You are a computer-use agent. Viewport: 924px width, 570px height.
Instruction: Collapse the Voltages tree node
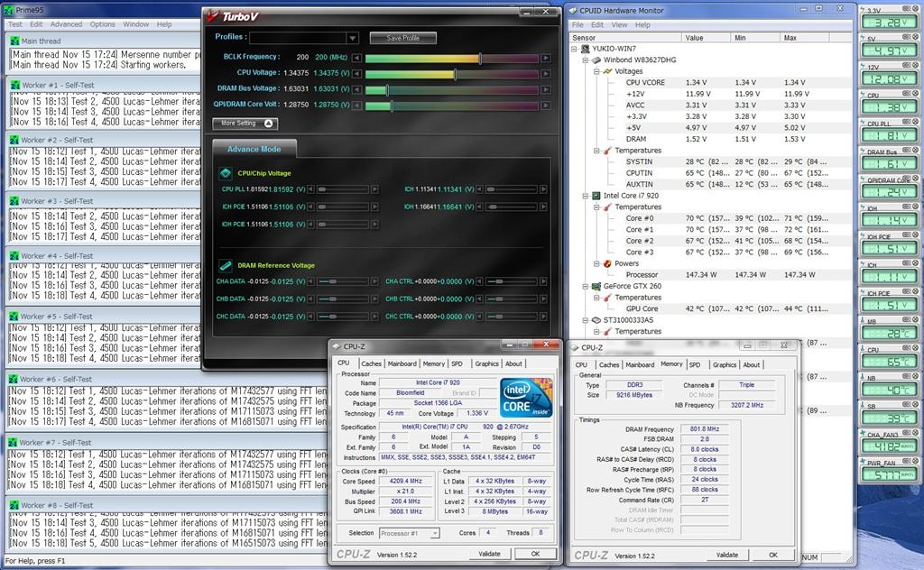coord(596,71)
